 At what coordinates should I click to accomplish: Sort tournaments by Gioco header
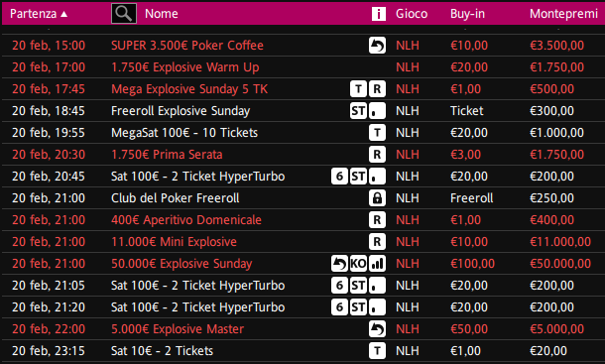coord(412,14)
